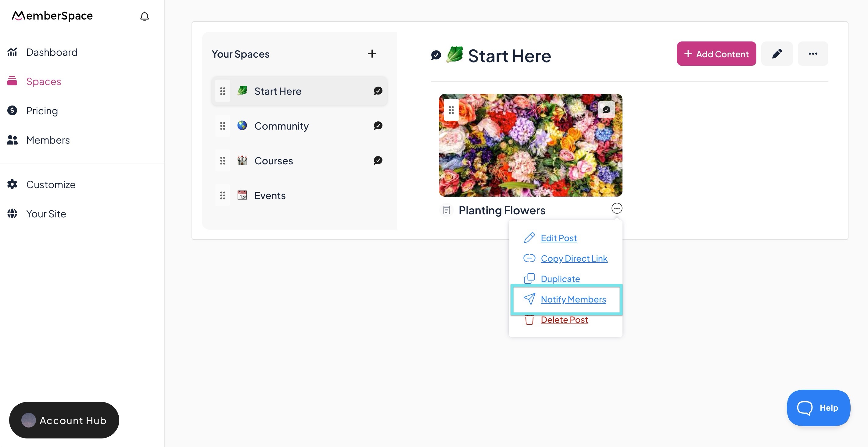868x447 pixels.
Task: Click the pencil edit button for Start Here
Action: 777,54
